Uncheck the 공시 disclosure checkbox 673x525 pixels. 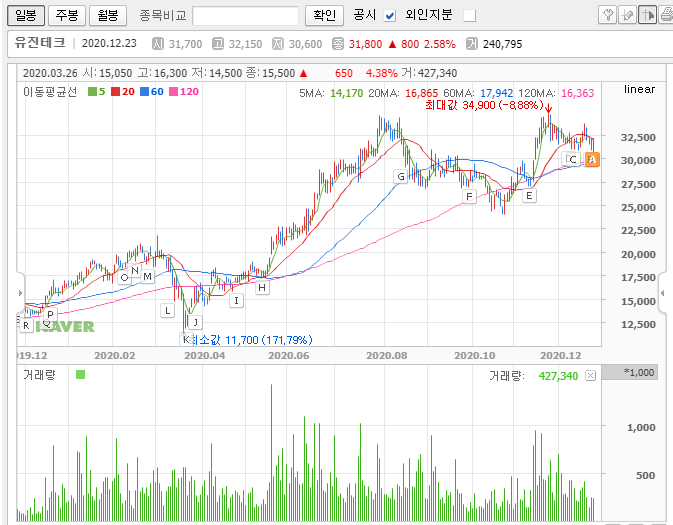pyautogui.click(x=390, y=16)
